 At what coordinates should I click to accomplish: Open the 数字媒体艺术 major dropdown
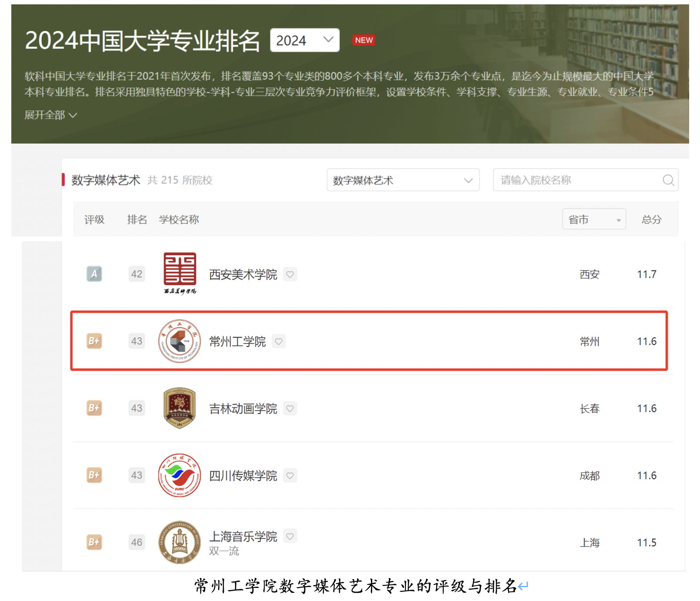coord(403,180)
